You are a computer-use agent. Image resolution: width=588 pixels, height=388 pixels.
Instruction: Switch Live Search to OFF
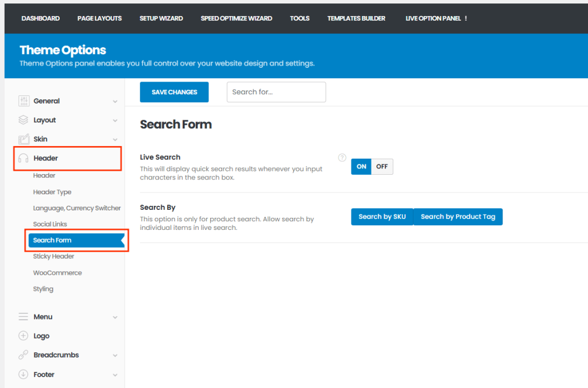click(382, 167)
